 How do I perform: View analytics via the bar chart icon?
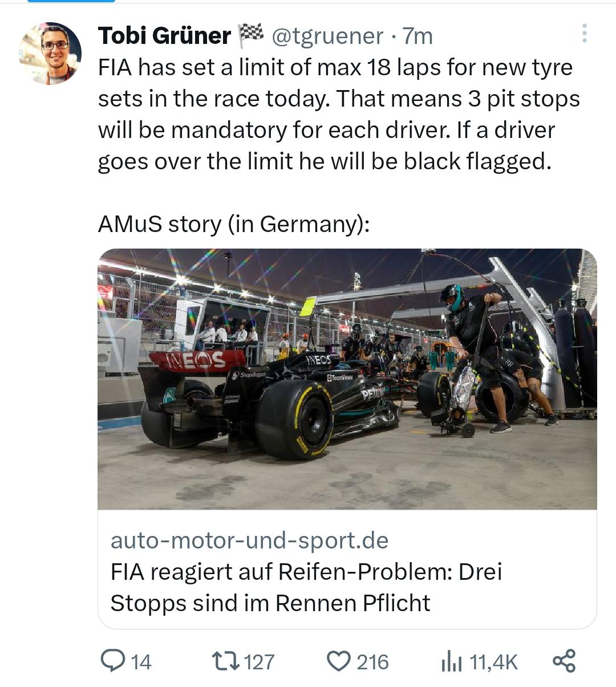pos(452,662)
